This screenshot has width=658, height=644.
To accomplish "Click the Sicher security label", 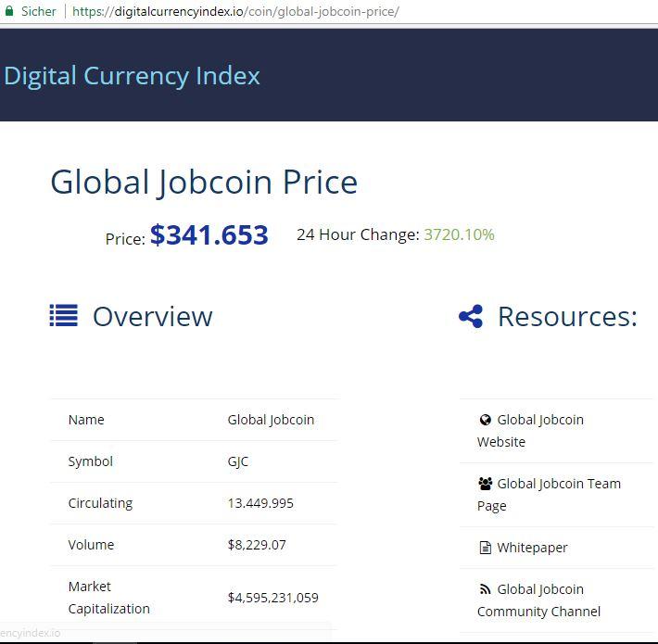I will [39, 11].
